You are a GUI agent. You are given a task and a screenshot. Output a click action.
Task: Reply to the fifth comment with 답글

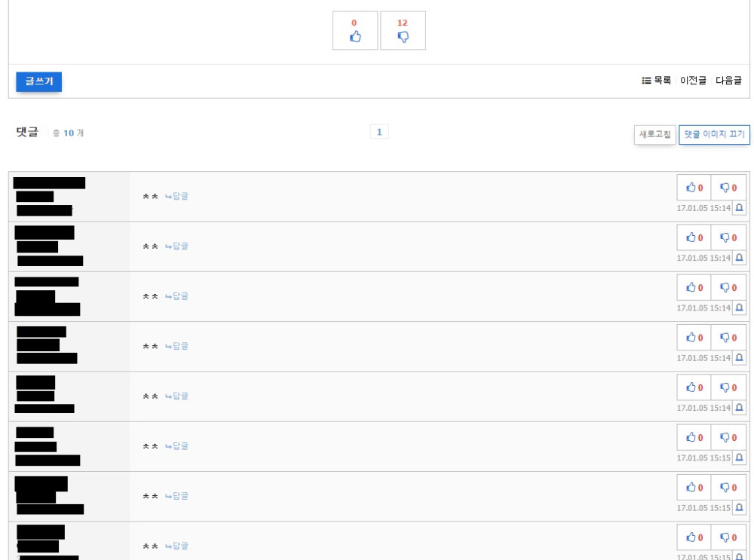coord(176,396)
